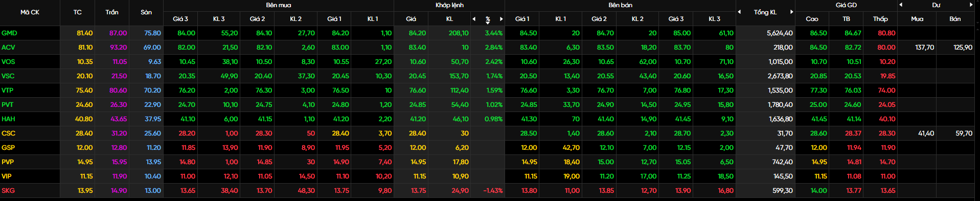This screenshot has width=980, height=201.
Task: Select VSC Bên bán Giá 1 price
Action: [x=528, y=76]
